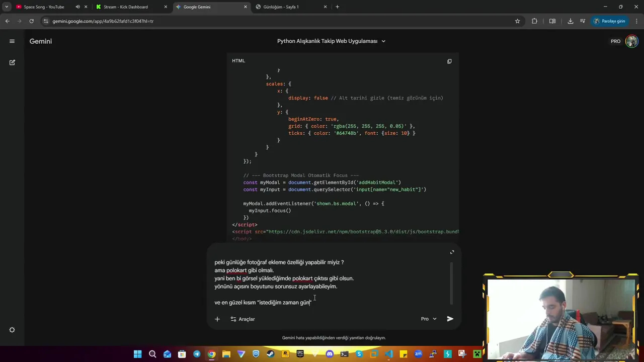This screenshot has height=362, width=644.
Task: Click inside the prompt text area
Action: (x=330, y=282)
